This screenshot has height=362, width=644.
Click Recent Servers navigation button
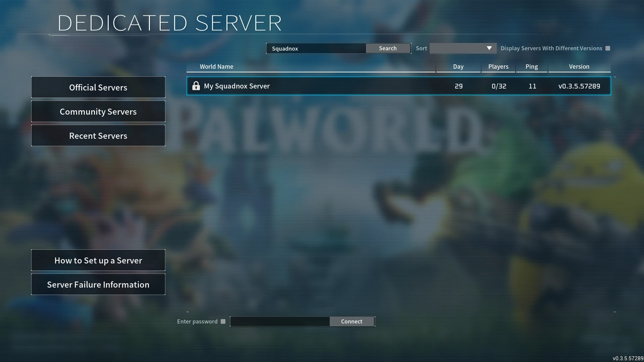98,135
